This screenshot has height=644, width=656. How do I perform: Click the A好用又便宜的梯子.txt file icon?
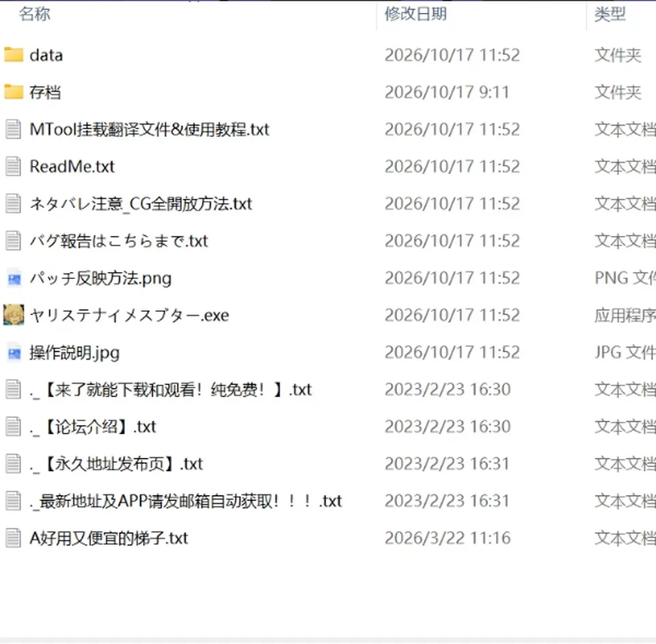tap(13, 538)
